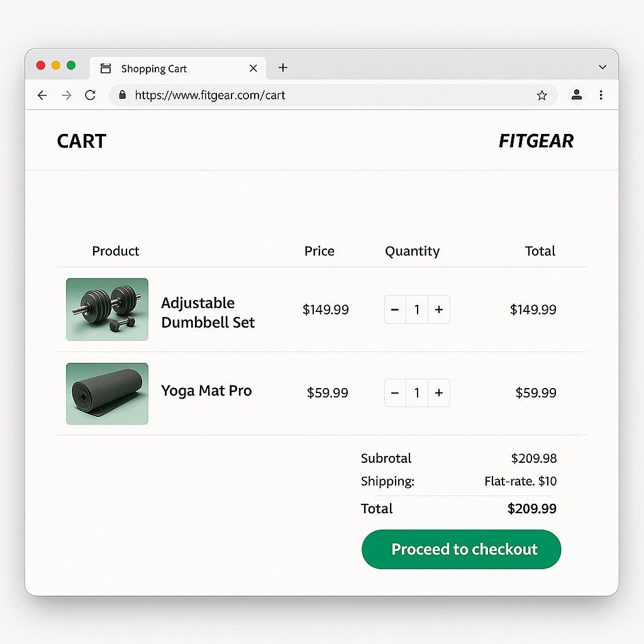The width and height of the screenshot is (644, 644).
Task: Click the address bar URL field
Action: (314, 96)
